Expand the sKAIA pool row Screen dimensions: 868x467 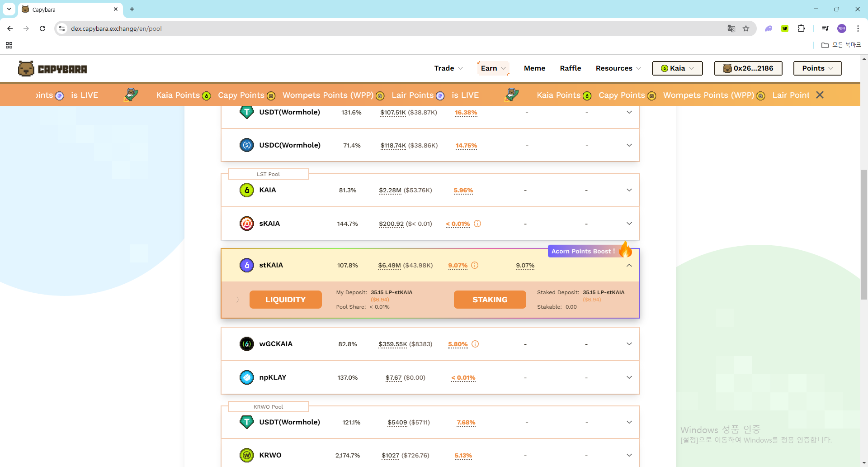coord(629,224)
